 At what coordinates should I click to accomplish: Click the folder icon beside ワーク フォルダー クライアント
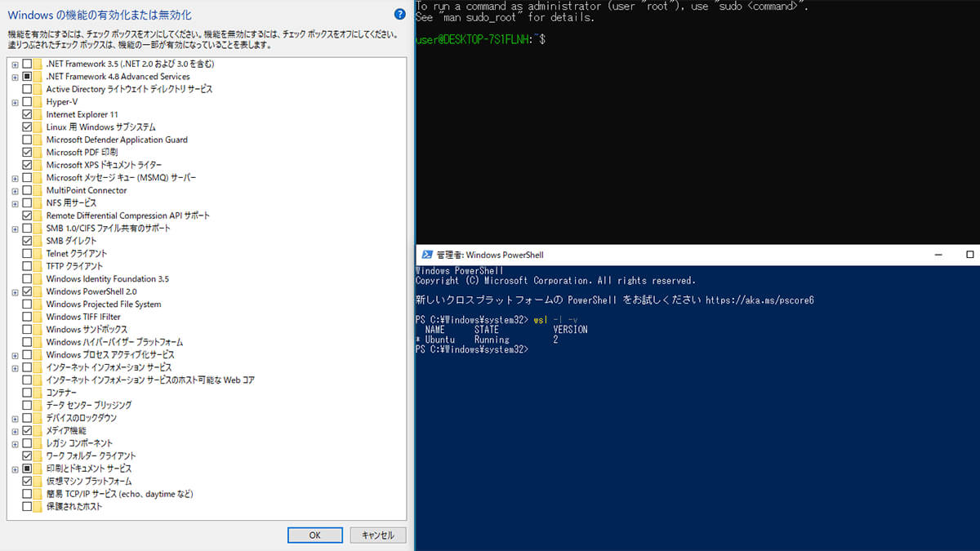click(x=39, y=456)
